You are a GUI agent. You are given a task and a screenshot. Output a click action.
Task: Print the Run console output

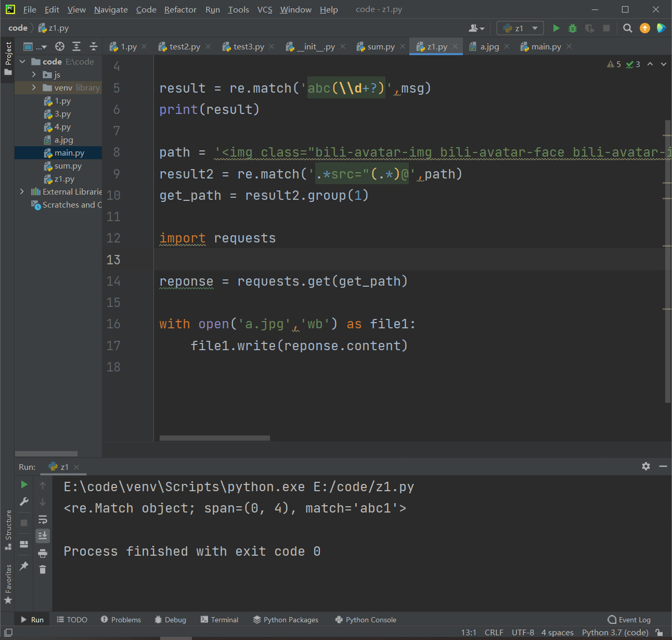pyautogui.click(x=43, y=553)
